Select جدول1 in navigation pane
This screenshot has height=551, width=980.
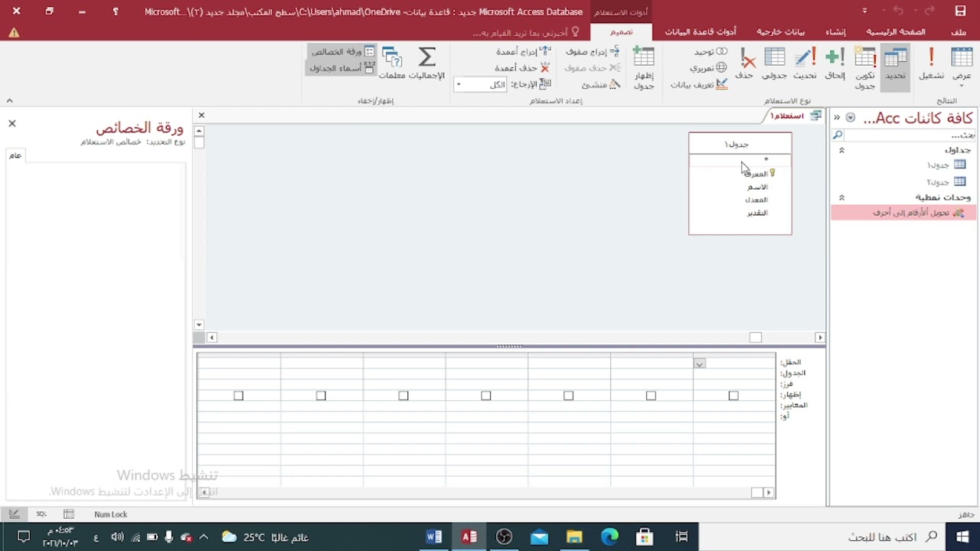click(x=946, y=165)
